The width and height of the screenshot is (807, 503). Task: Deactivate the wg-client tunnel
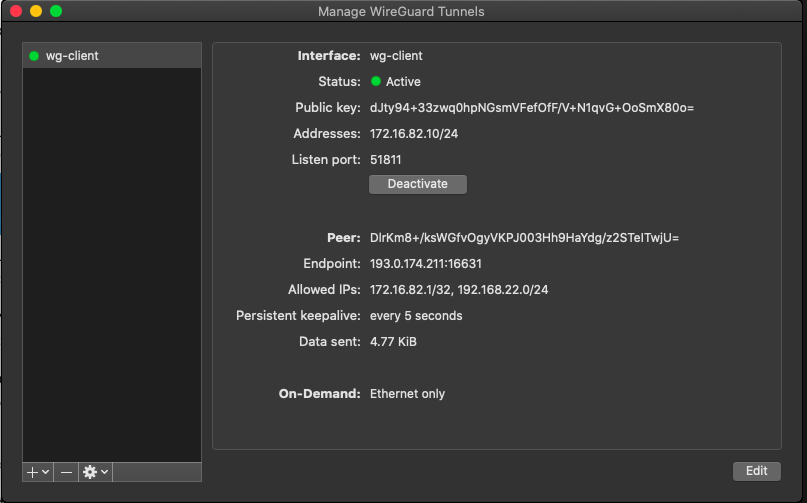coord(417,184)
